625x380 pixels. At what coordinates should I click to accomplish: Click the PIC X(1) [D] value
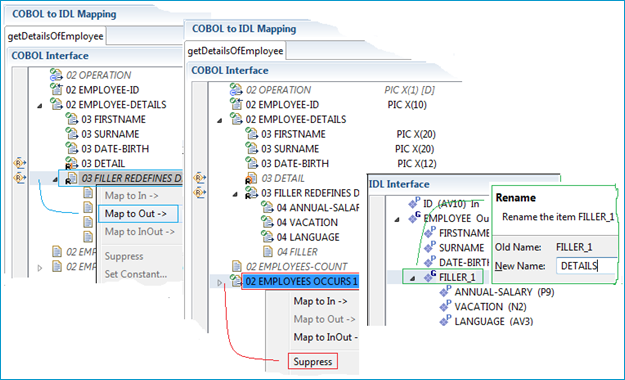[409, 90]
